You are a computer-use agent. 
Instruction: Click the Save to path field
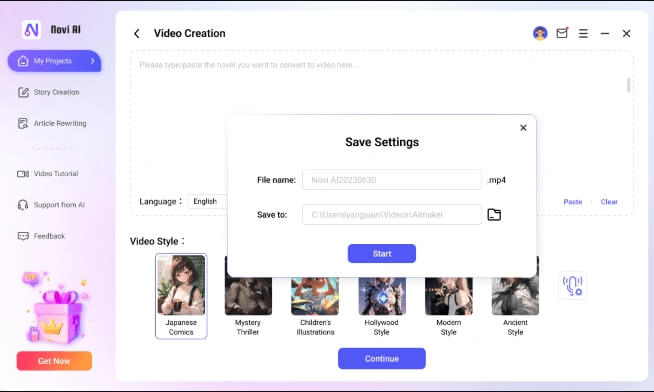click(x=392, y=214)
